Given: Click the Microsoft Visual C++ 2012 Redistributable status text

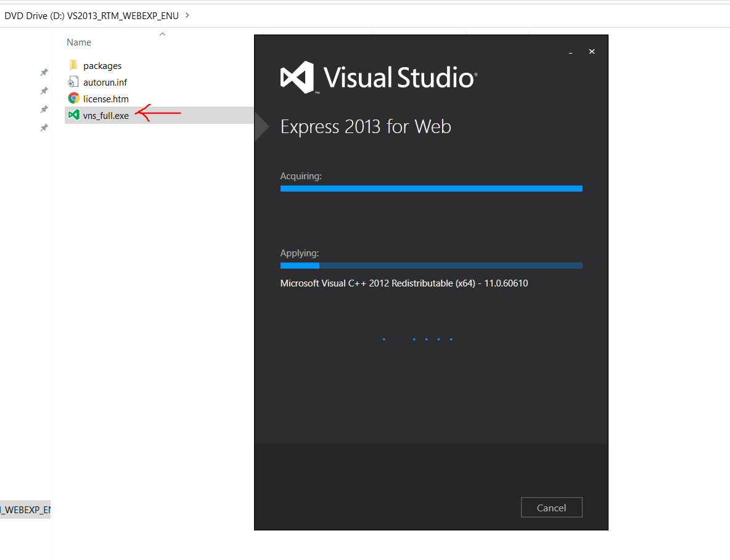Looking at the screenshot, I should pos(404,283).
